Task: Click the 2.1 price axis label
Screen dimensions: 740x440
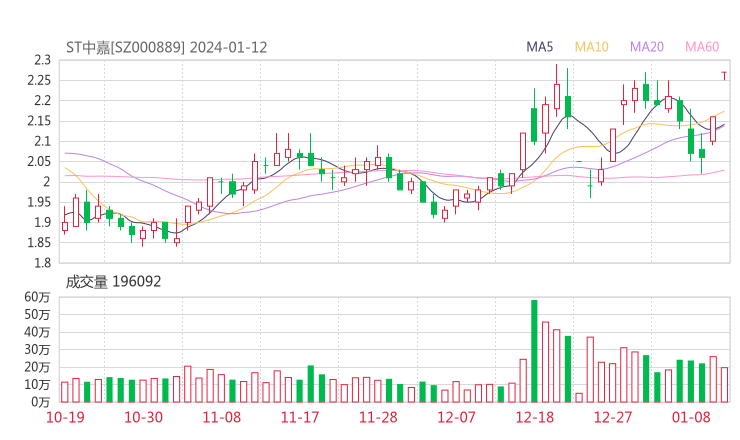Action: [42, 141]
